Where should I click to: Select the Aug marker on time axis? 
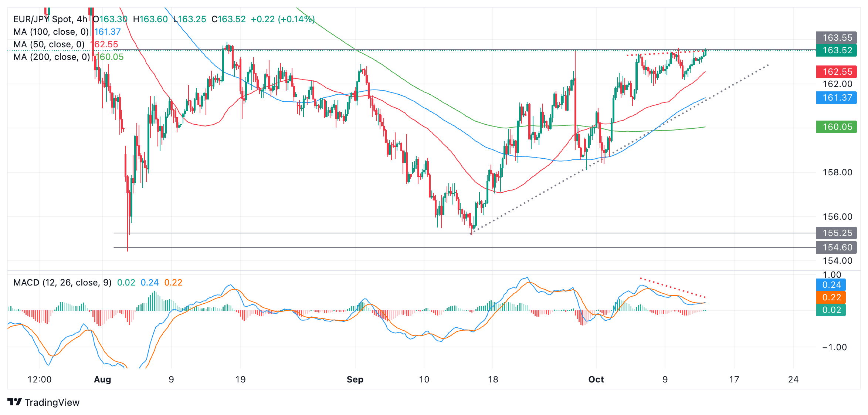[102, 379]
